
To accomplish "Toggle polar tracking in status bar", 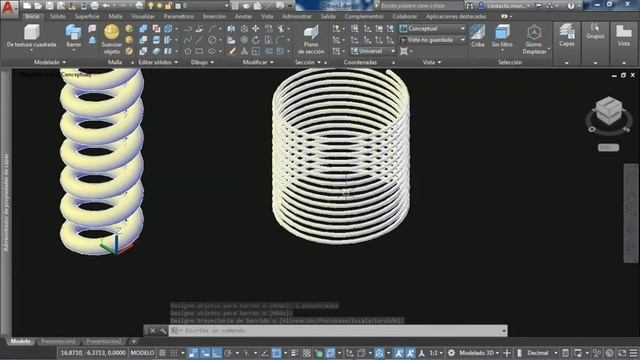I will [228, 353].
